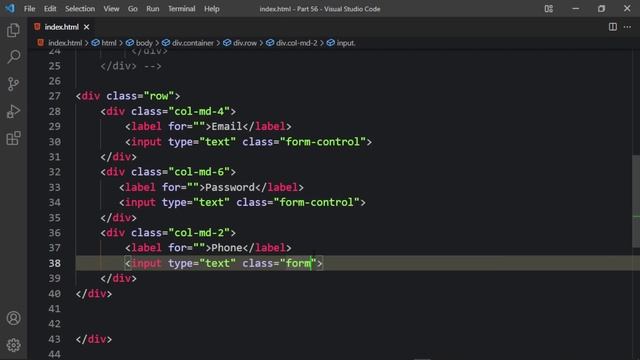This screenshot has height=360, width=640.
Task: Open Source Control view
Action: pos(13,84)
